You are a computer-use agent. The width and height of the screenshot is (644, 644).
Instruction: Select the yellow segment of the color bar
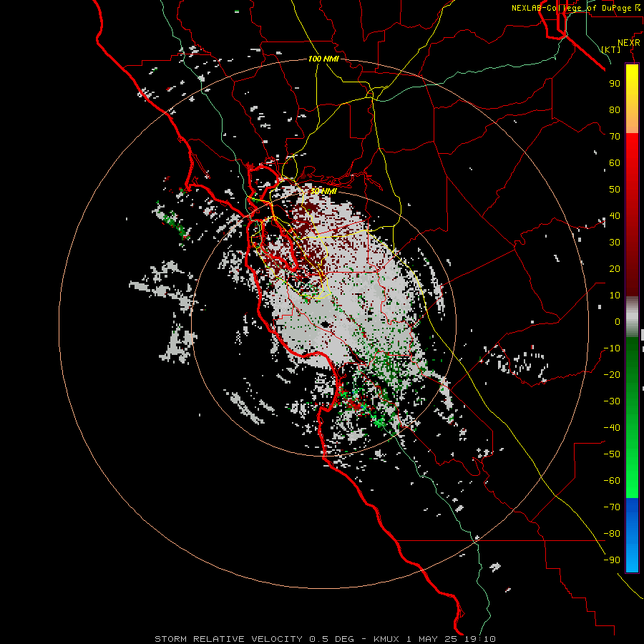coord(632,99)
